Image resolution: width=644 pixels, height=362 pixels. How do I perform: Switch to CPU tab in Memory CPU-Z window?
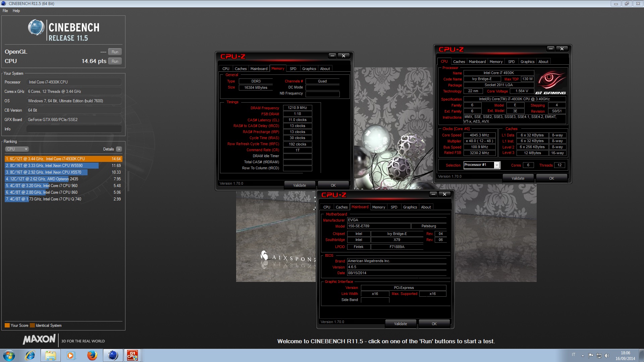click(226, 69)
